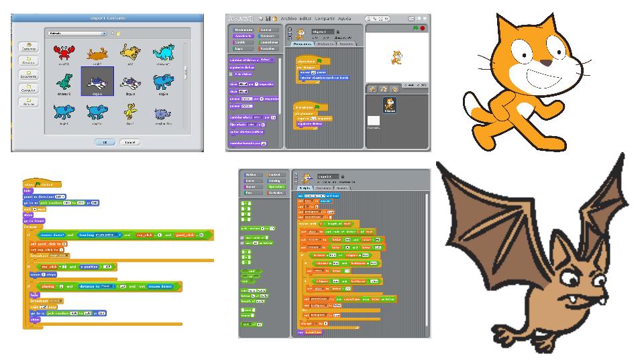Confirm with OK in Import Costume dialog
644x362 pixels.
[105, 142]
